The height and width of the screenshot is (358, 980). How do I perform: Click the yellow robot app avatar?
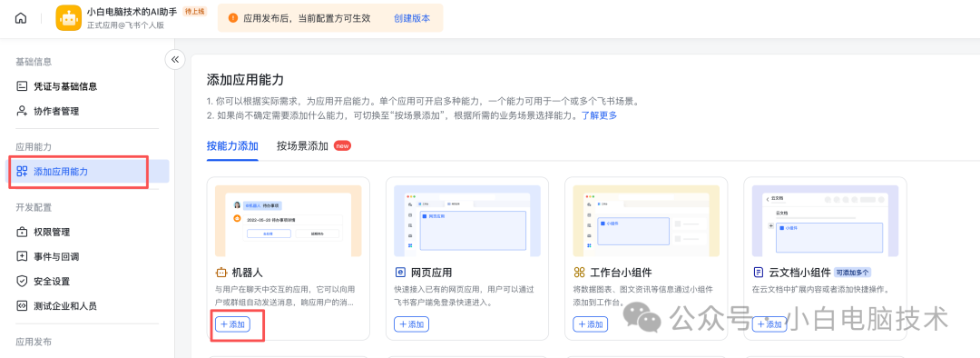click(x=68, y=18)
